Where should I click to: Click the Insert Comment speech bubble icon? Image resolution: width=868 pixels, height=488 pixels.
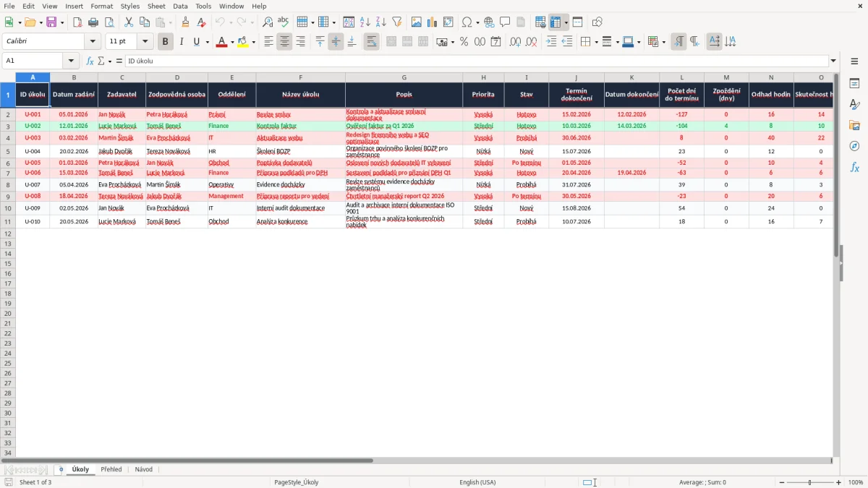506,22
